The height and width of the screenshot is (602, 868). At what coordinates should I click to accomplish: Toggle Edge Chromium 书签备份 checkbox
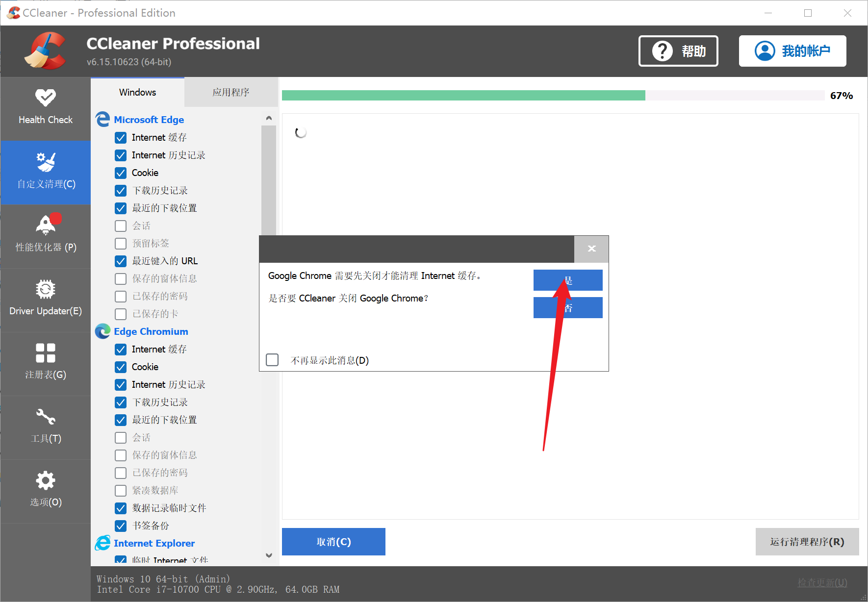tap(121, 526)
